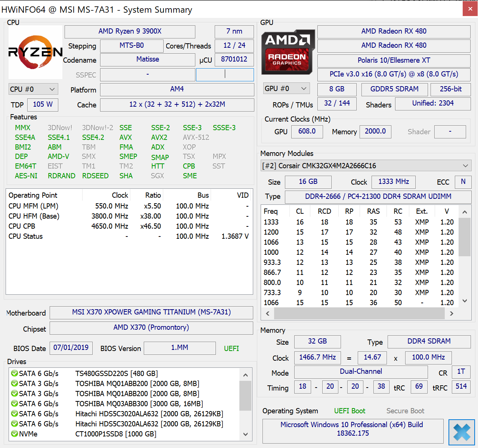
Task: Click the tRFC 514 value field
Action: (461, 387)
